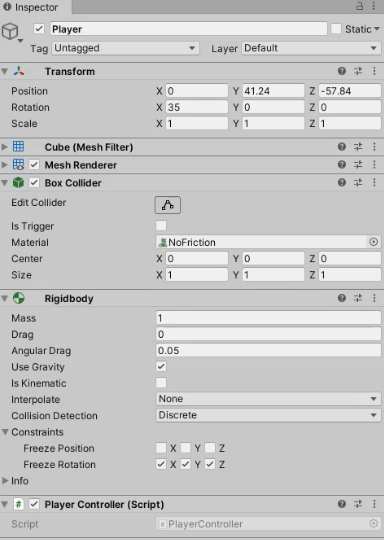Open Transform component help icon
384x540 pixels.
tap(342, 71)
